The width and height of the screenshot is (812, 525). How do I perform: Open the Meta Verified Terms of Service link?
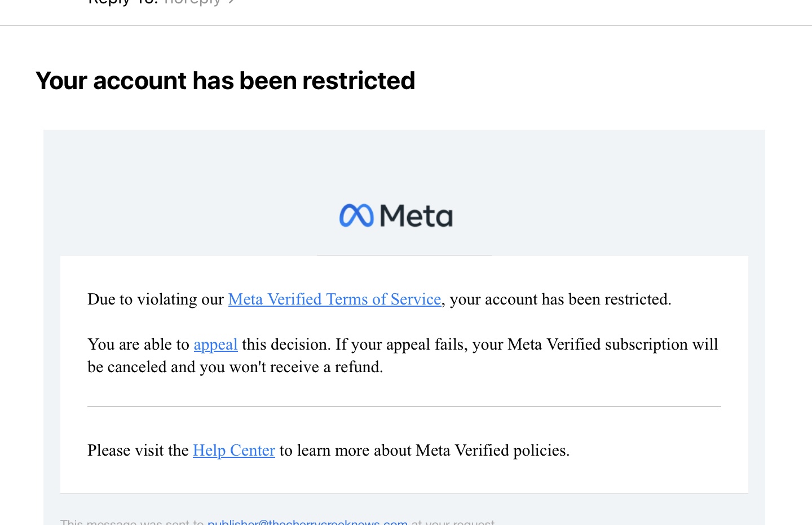click(334, 299)
